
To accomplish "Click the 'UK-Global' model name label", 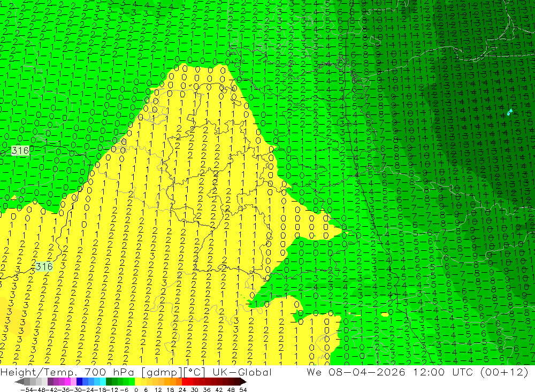I will pyautogui.click(x=242, y=372).
